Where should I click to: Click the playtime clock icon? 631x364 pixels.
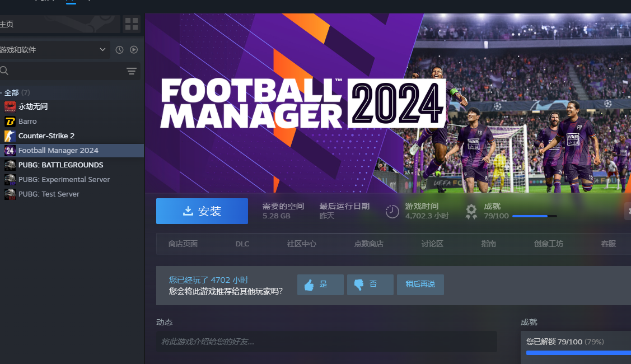point(392,211)
